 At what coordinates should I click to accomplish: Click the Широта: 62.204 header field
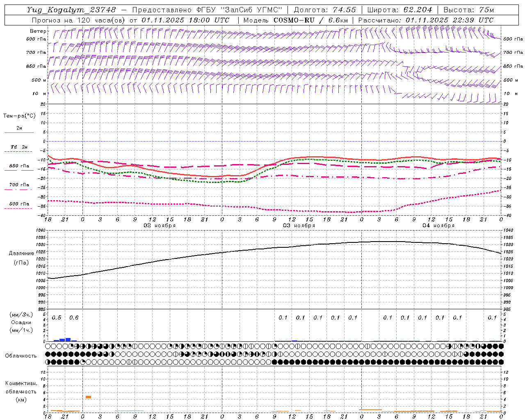(399, 9)
